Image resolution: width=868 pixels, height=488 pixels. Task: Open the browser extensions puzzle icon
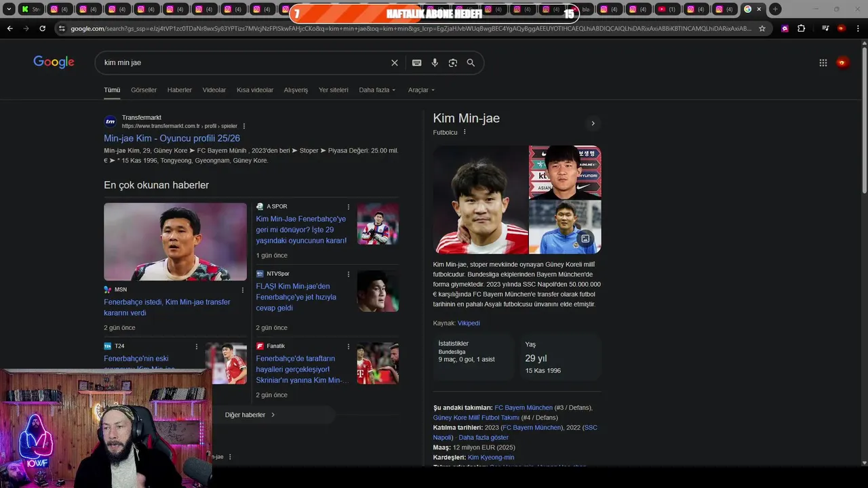801,28
